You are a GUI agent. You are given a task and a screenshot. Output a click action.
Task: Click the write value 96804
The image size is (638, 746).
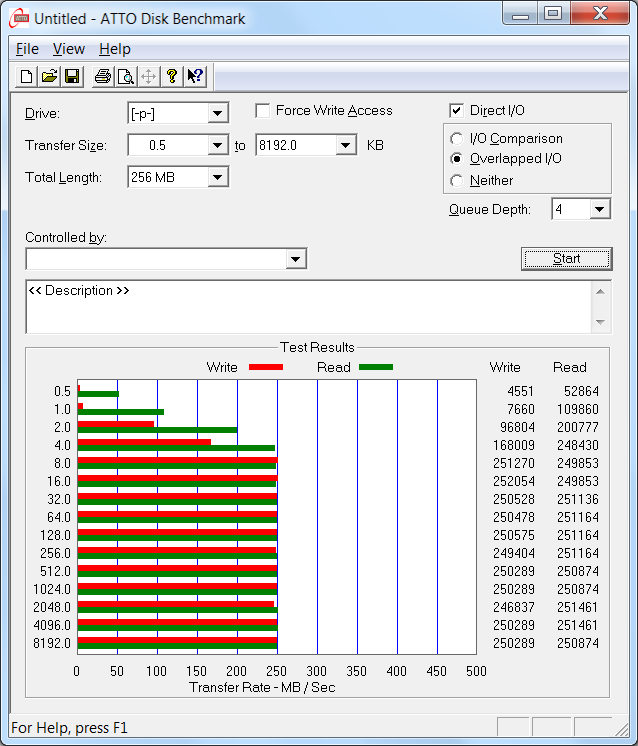pos(517,427)
